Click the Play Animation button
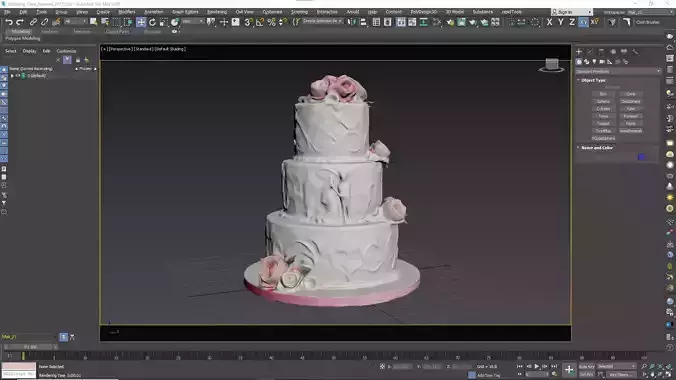This screenshot has height=380, width=676. 537,367
